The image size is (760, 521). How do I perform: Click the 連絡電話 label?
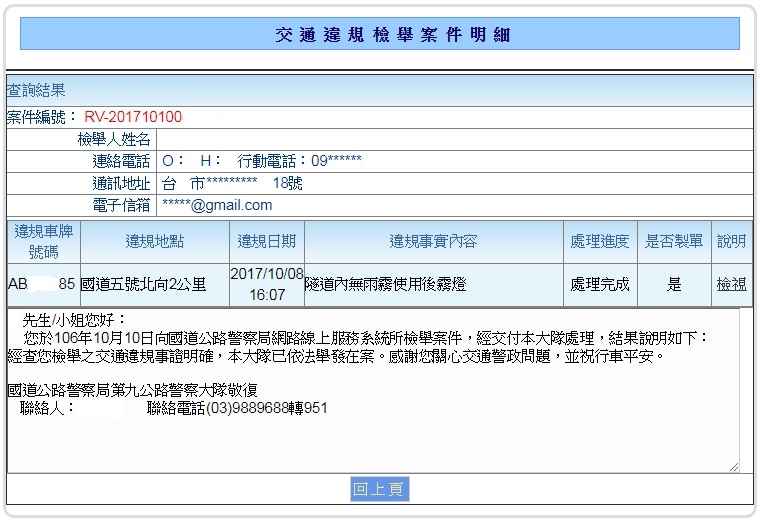[x=121, y=161]
